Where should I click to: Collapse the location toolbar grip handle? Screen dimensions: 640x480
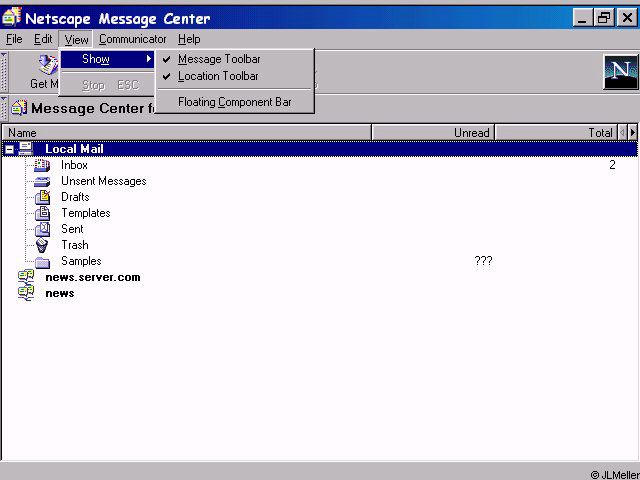coord(4,108)
